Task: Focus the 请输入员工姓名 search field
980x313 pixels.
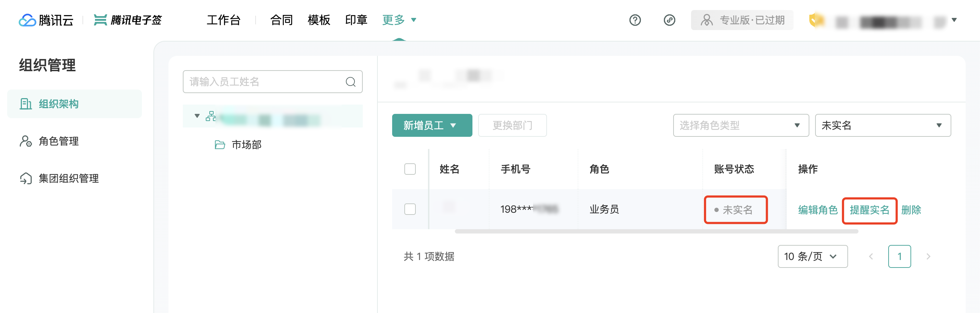Action: coord(272,82)
